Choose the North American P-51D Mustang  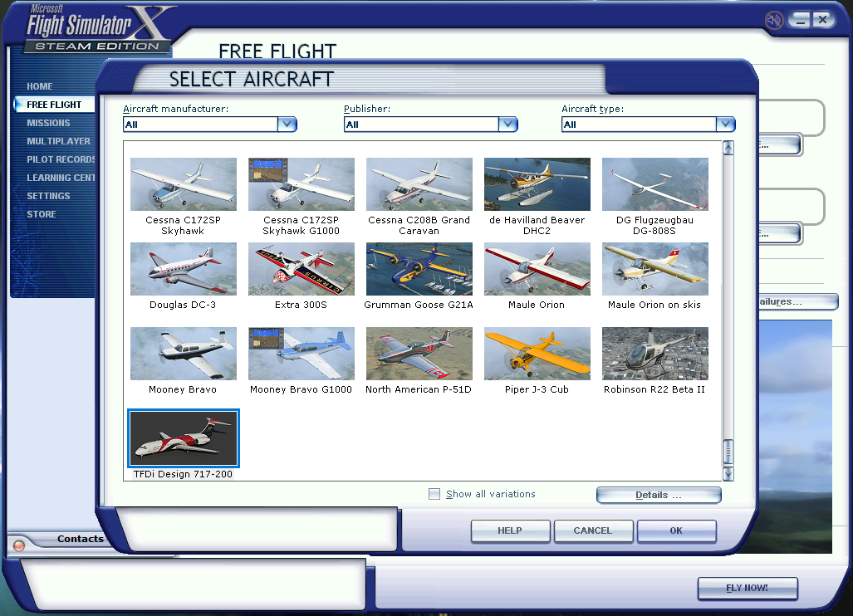click(419, 354)
